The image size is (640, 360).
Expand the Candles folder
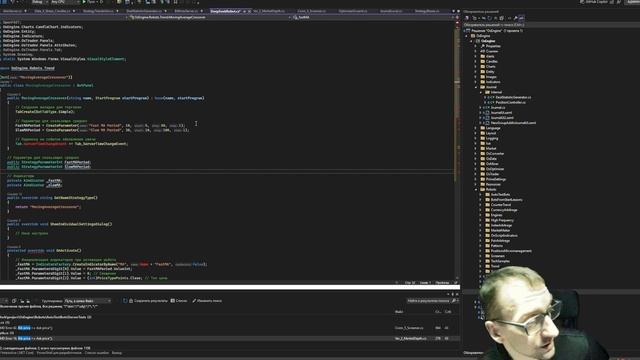[x=476, y=61]
